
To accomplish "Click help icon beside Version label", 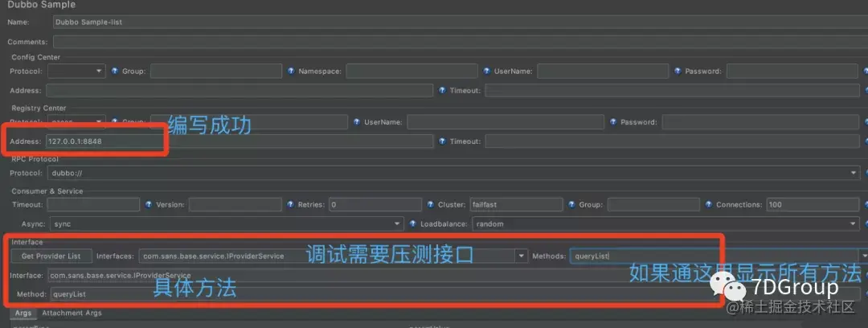I will point(149,204).
